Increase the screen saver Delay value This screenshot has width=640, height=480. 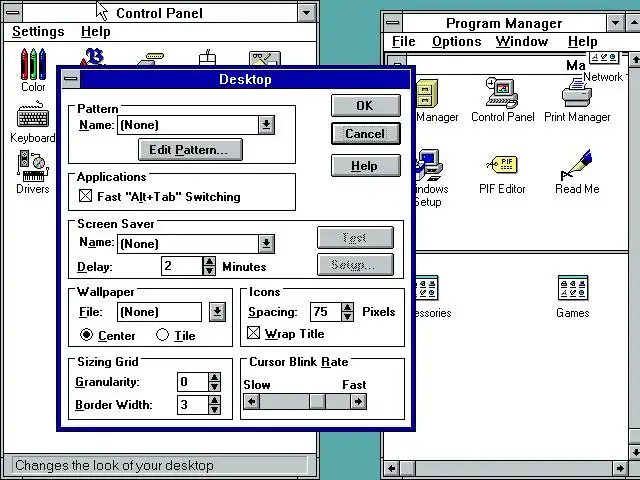coord(209,261)
